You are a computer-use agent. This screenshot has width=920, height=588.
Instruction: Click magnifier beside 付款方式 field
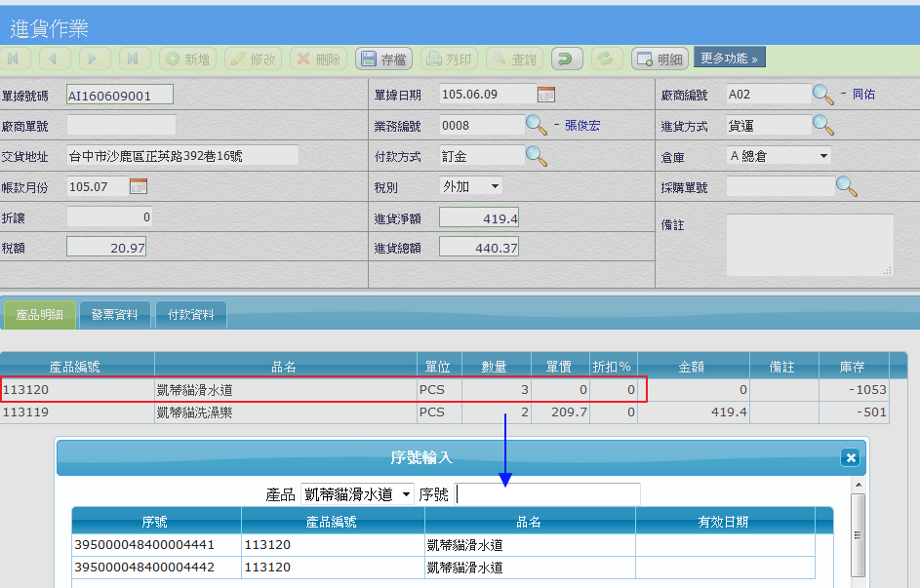(x=537, y=156)
